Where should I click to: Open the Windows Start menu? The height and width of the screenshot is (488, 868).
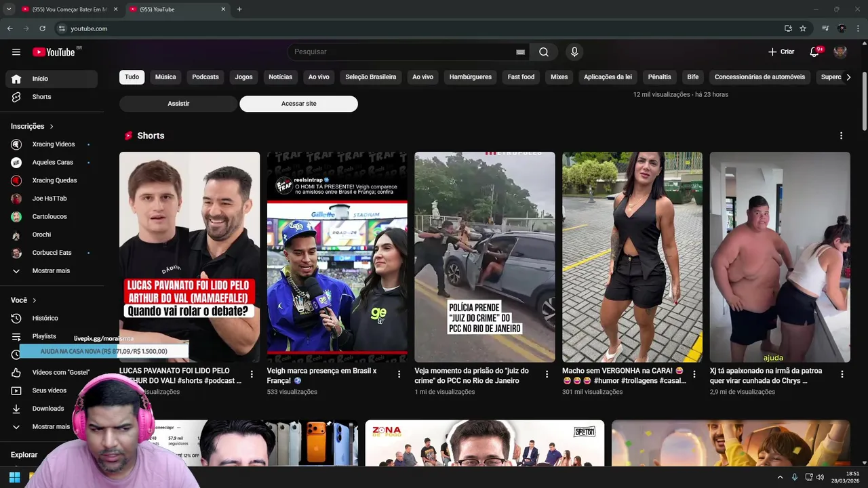point(14,477)
